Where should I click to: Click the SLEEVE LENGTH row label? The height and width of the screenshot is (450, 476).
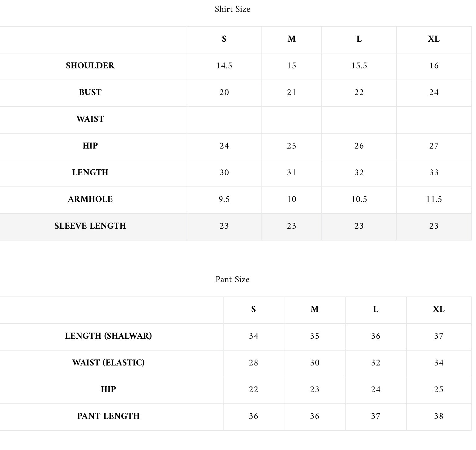pos(90,226)
